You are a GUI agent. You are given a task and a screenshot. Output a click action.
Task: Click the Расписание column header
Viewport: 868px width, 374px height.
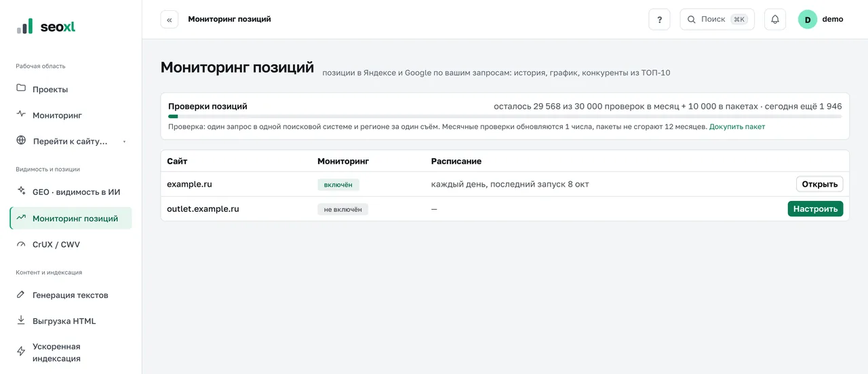pos(456,161)
